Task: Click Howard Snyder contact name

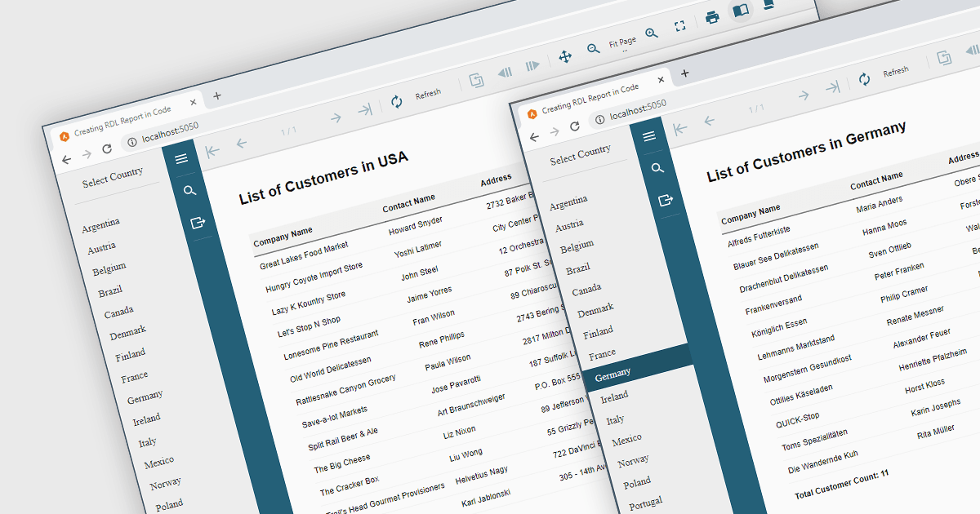Action: pos(416,225)
